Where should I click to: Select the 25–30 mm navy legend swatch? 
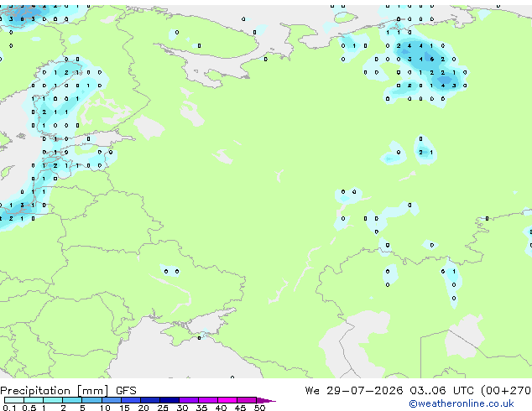coord(170,400)
